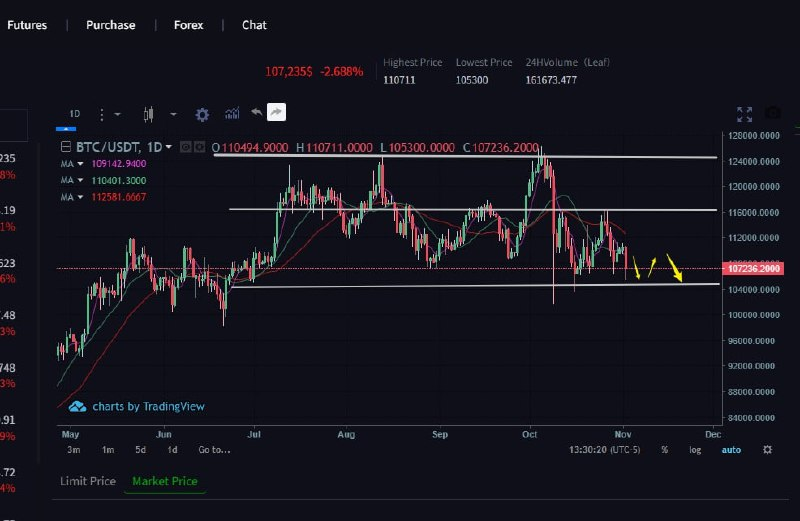
Task: Expand the BTC/USDT 1D legend dropdown
Action: (x=168, y=147)
